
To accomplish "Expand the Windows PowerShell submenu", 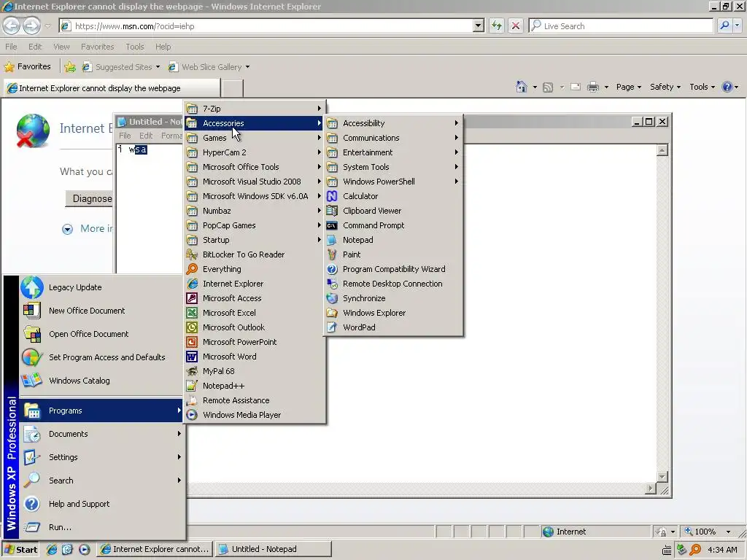I will pos(393,182).
